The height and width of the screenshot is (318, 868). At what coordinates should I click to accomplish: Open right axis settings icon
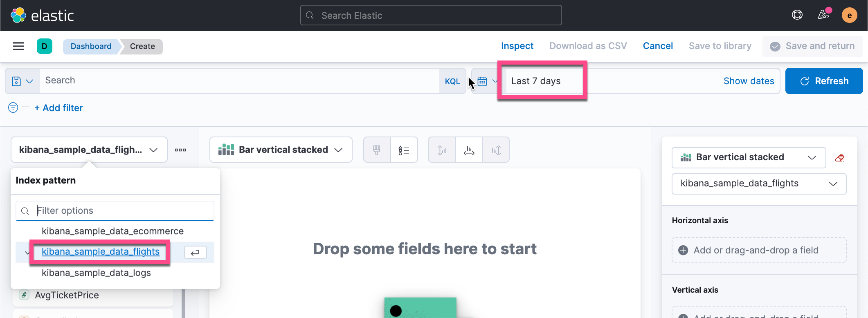(496, 150)
